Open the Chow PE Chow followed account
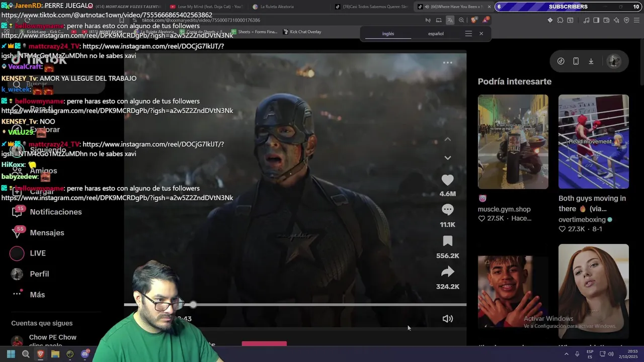The width and height of the screenshot is (644, 362). (x=44, y=340)
